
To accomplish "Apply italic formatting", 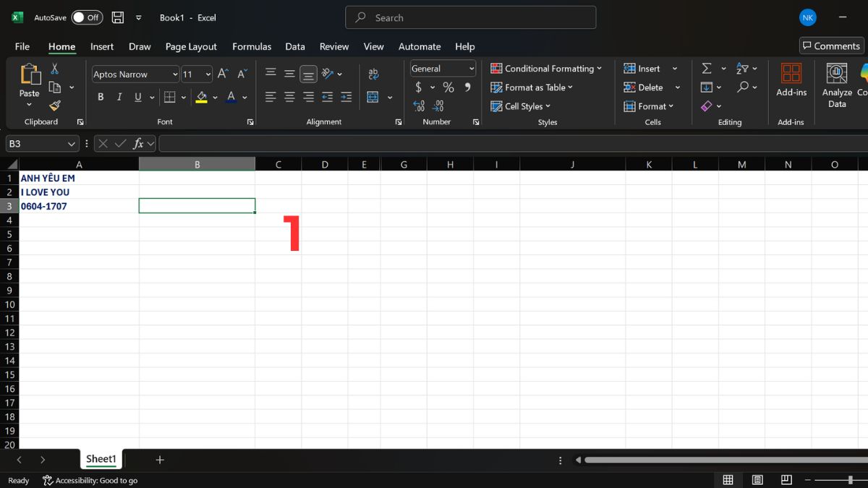I will pos(119,96).
